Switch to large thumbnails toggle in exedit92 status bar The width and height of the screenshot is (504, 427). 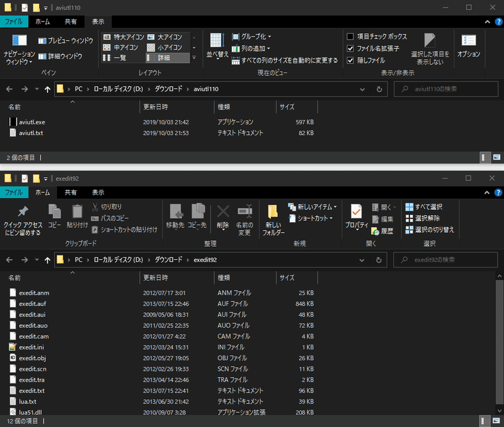tap(496, 421)
